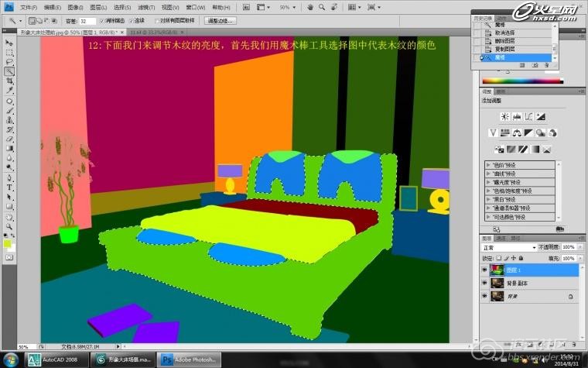Open the 滤镜(T) menu
This screenshot has height=368, width=588.
146,7
